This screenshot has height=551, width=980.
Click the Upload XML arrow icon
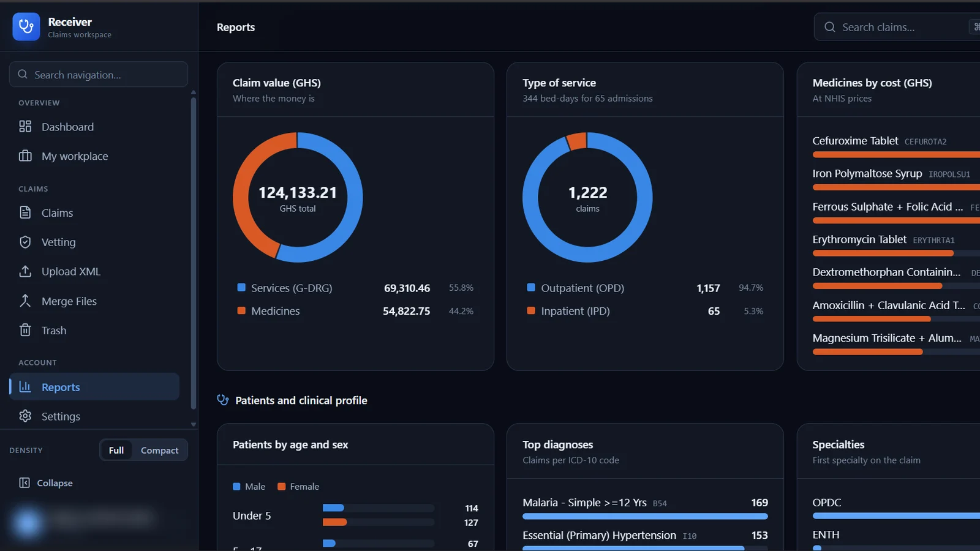click(25, 271)
